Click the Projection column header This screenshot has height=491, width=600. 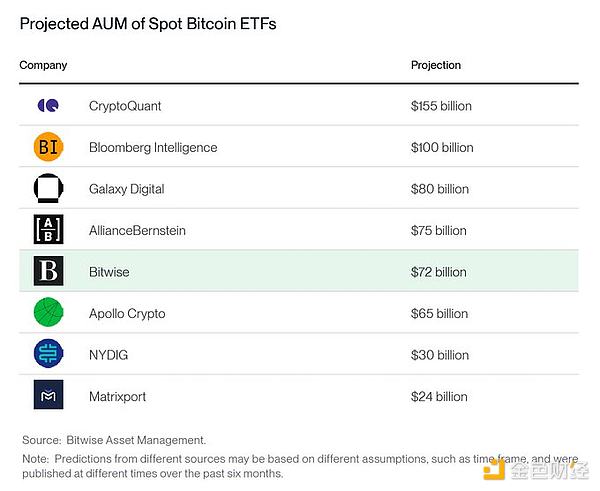tap(436, 65)
